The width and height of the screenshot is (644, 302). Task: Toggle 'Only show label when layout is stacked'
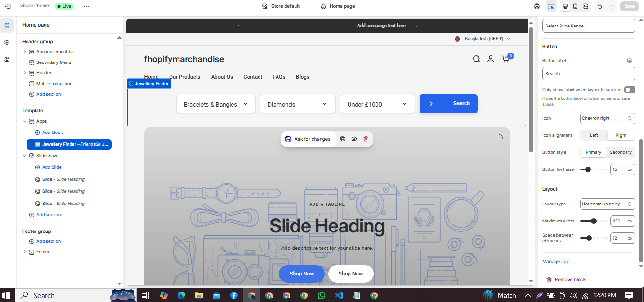pyautogui.click(x=629, y=89)
